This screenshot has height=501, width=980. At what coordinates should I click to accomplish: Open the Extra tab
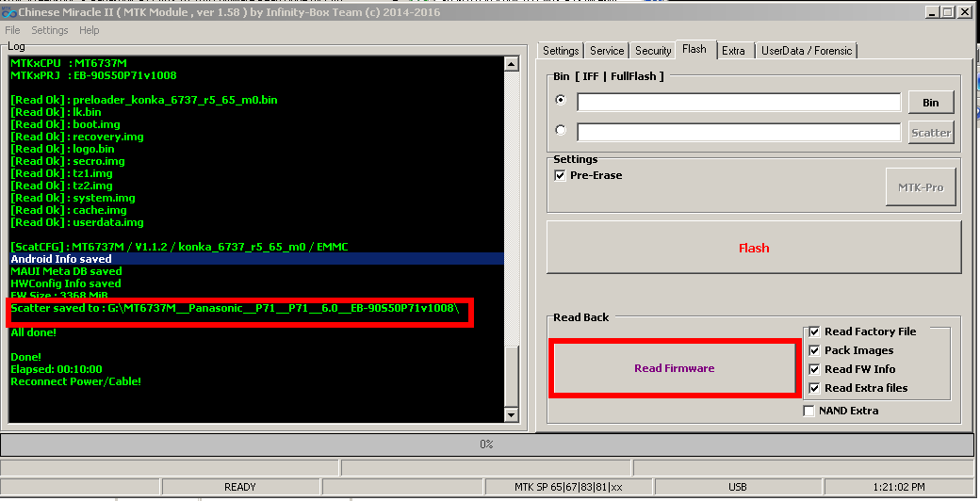(x=733, y=51)
